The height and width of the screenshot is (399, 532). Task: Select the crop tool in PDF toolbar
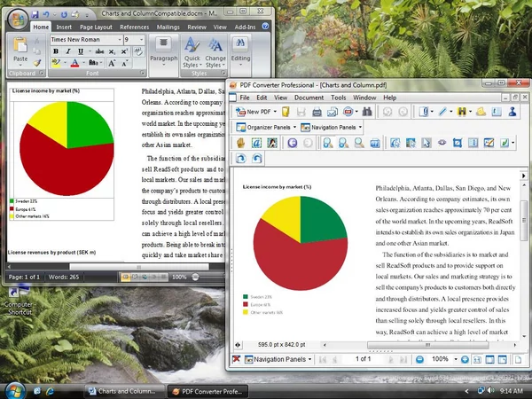[x=457, y=143]
